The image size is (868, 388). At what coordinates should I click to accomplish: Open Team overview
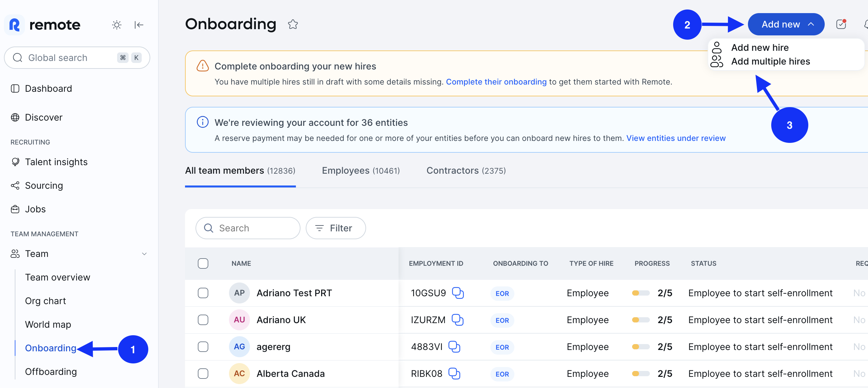coord(58,277)
